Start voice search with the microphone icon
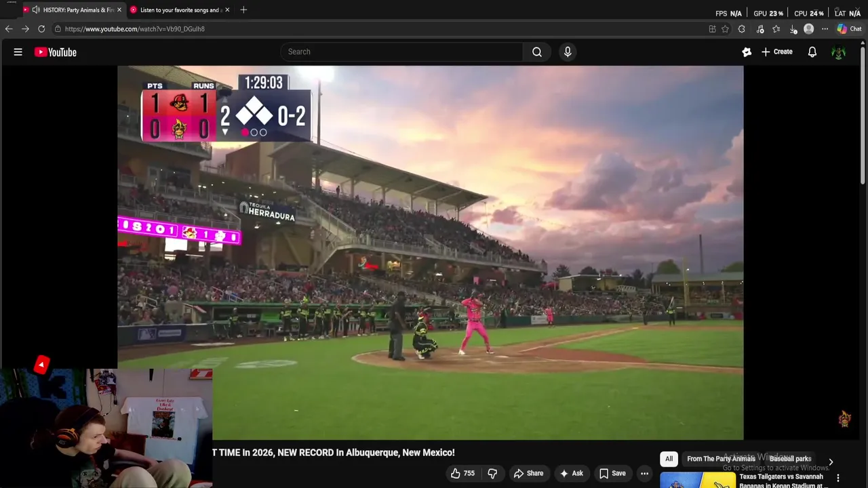This screenshot has width=868, height=488. (x=568, y=52)
